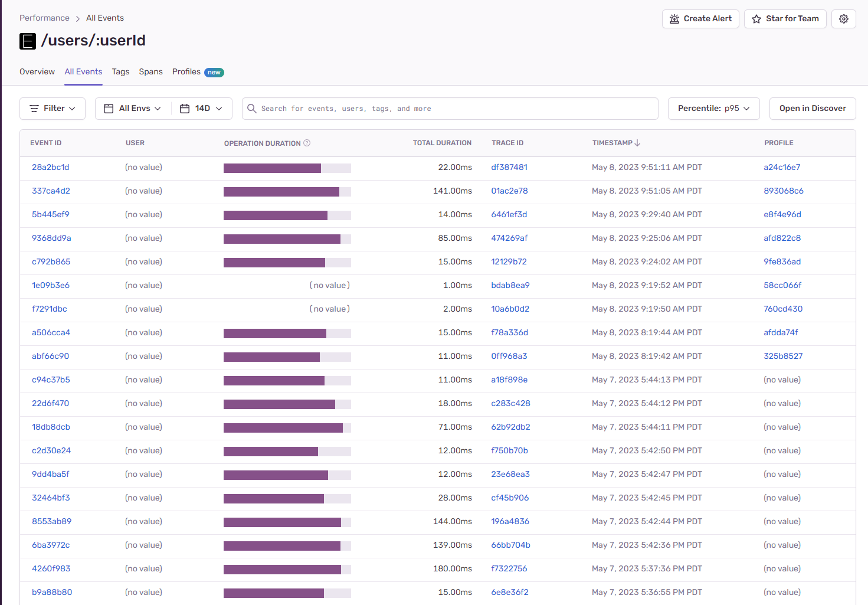868x605 pixels.
Task: Click the star icon next to Star for Team
Action: (x=756, y=19)
